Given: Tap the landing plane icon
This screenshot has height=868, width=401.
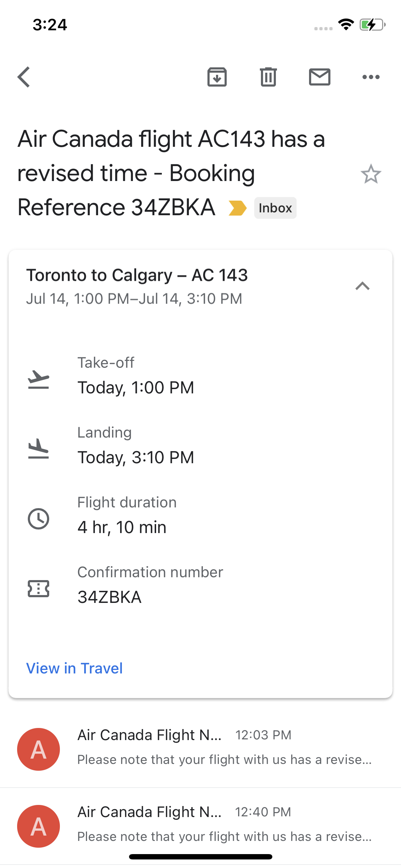Looking at the screenshot, I should [38, 449].
